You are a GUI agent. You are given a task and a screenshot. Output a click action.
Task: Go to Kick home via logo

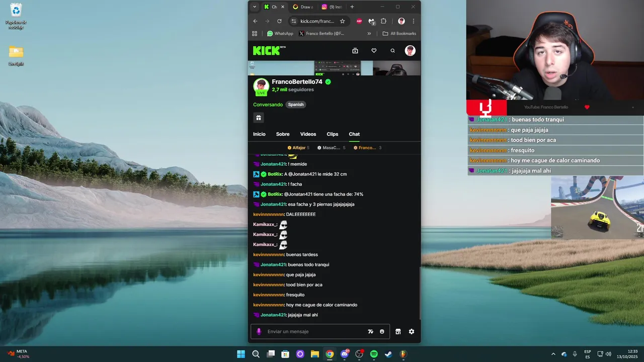point(270,50)
